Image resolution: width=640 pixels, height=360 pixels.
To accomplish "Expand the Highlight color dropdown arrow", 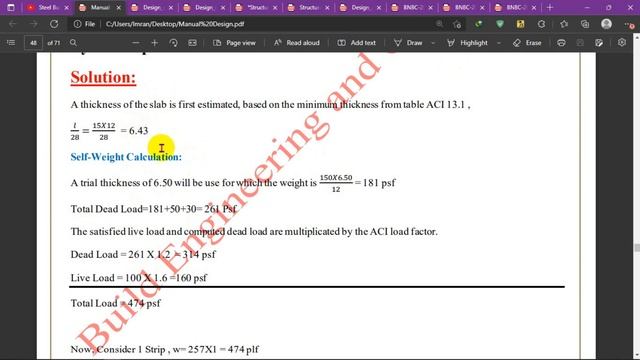I will tap(499, 42).
